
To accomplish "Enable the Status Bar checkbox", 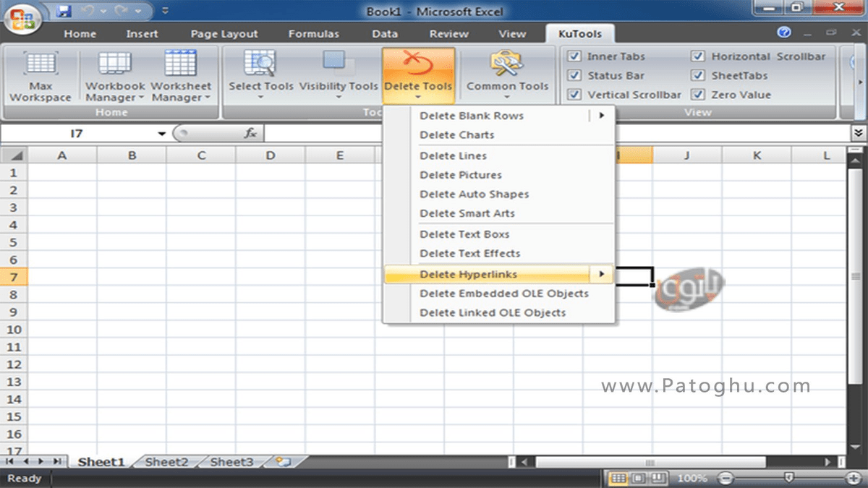I will click(x=574, y=75).
